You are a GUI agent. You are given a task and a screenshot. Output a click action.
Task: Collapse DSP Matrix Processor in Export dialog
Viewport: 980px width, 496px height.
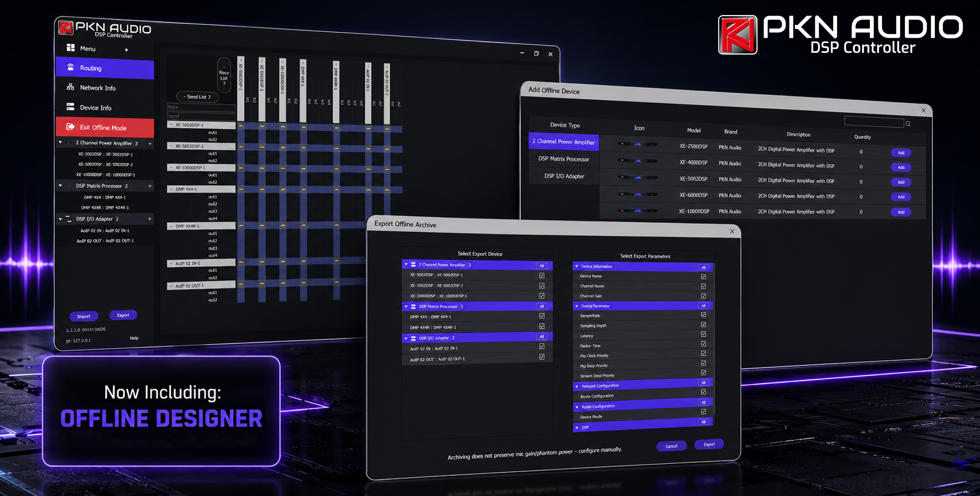[406, 306]
